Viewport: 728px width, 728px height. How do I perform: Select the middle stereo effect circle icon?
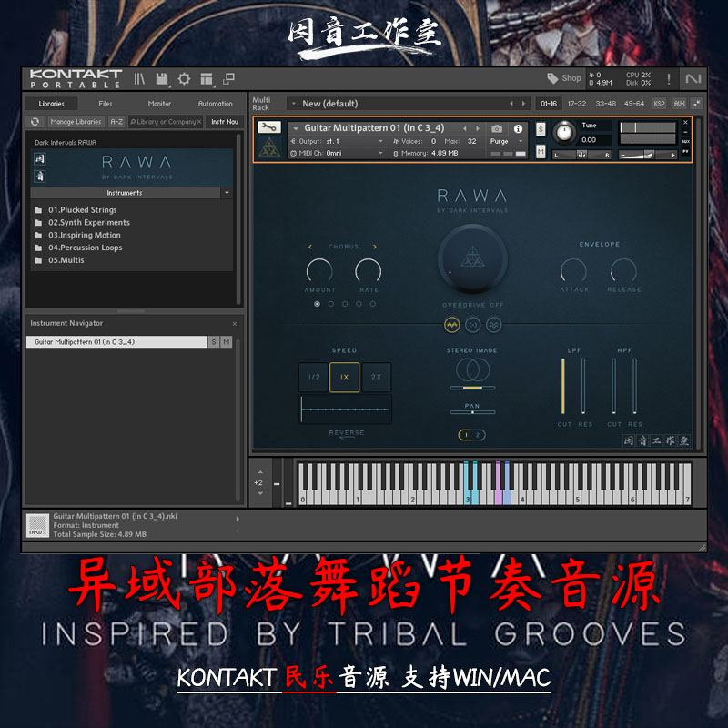click(x=473, y=325)
